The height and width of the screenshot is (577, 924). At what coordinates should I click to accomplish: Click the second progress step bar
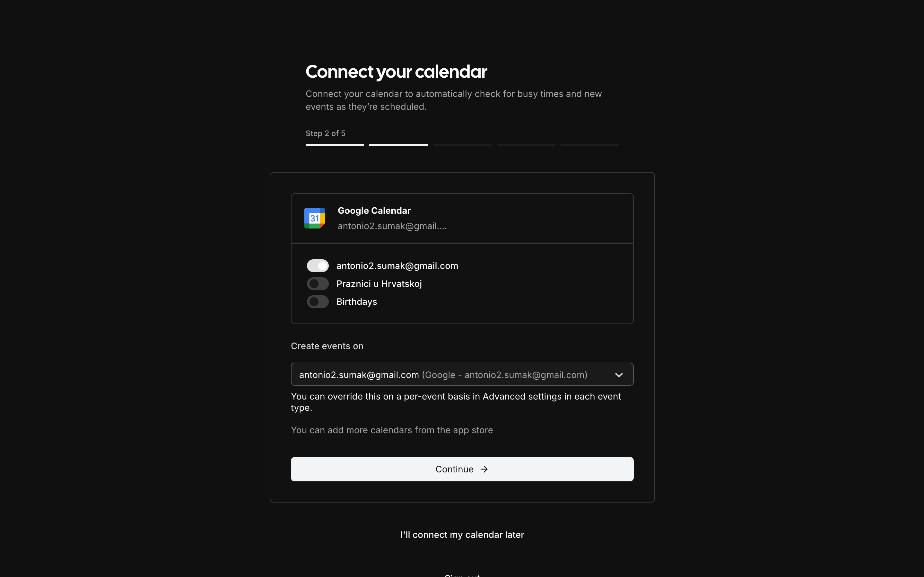pos(398,145)
